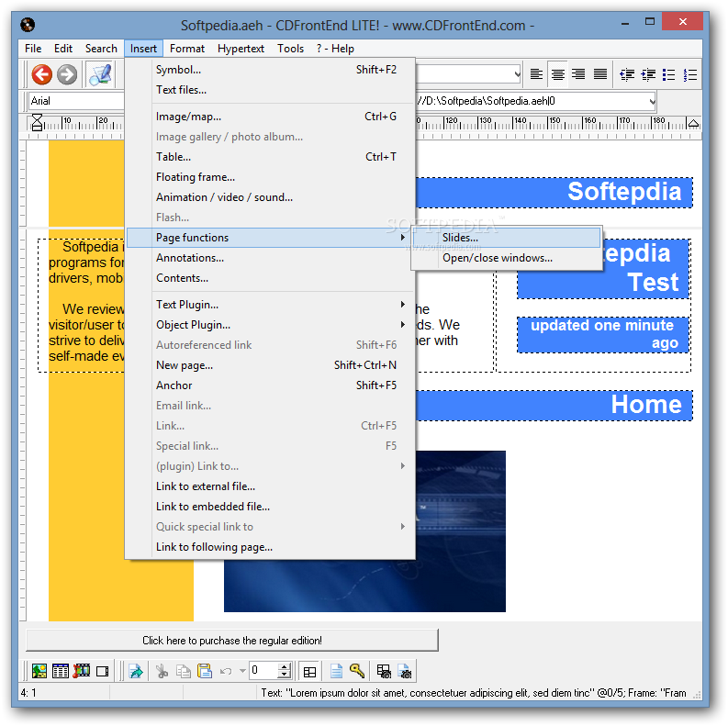Click the insert table icon in bottom toolbar
The height and width of the screenshot is (726, 728).
coord(61,671)
